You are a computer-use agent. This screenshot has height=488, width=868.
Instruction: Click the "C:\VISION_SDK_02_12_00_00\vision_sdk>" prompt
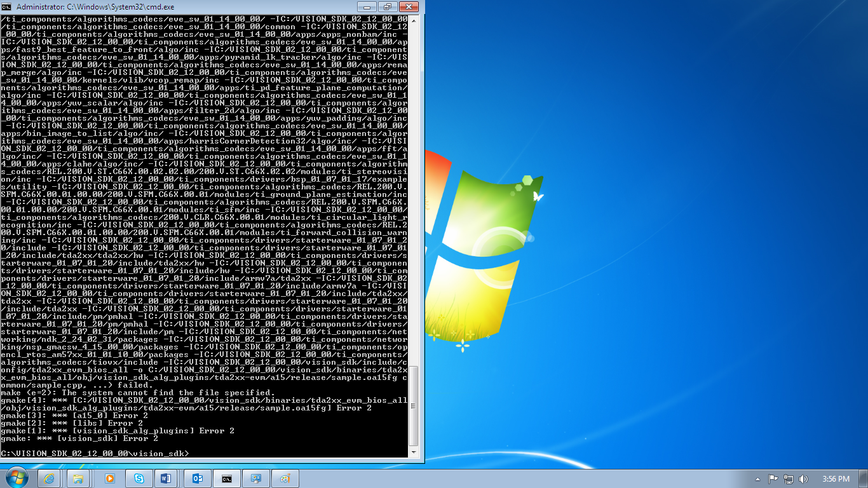[95, 453]
